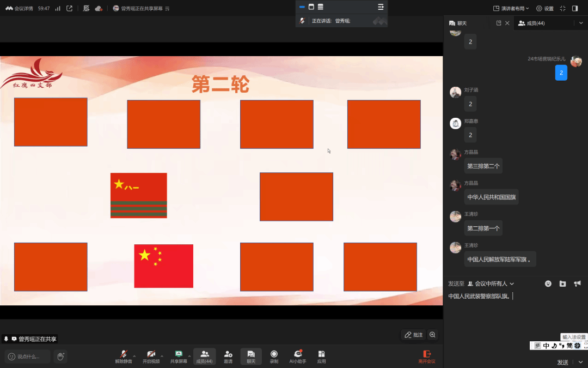Select the 聊天 tab in side panel
The width and height of the screenshot is (588, 368).
coord(458,23)
